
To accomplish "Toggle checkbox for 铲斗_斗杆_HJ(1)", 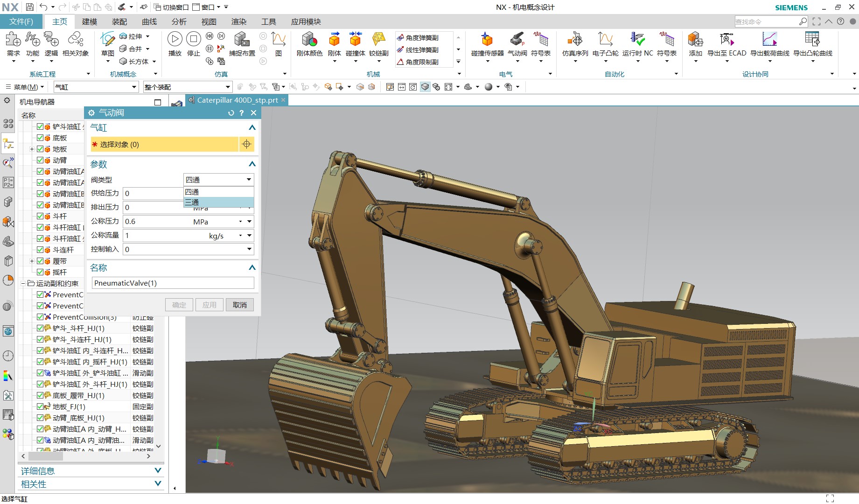I will [40, 328].
